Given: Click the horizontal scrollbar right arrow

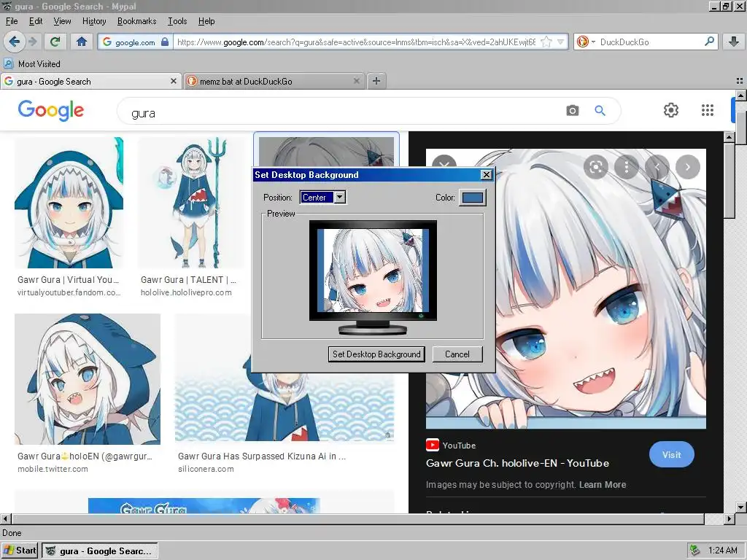Looking at the screenshot, I should 729,518.
